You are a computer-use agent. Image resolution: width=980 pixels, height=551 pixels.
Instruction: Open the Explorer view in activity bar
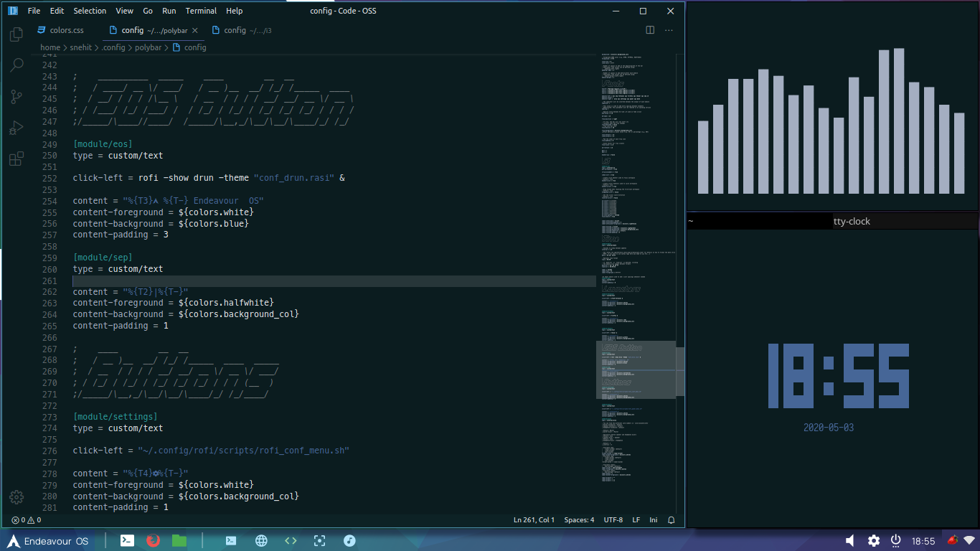coord(17,34)
